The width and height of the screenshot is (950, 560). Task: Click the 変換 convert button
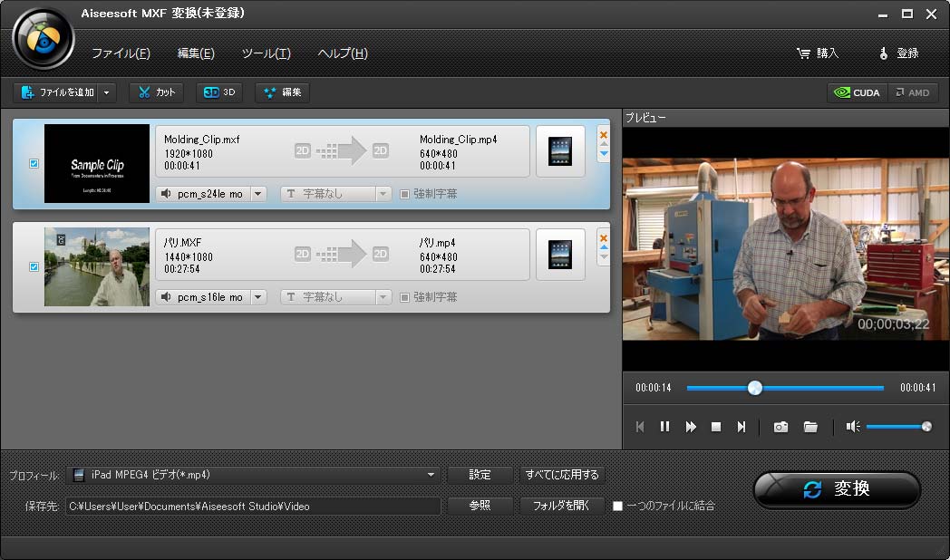(x=837, y=489)
